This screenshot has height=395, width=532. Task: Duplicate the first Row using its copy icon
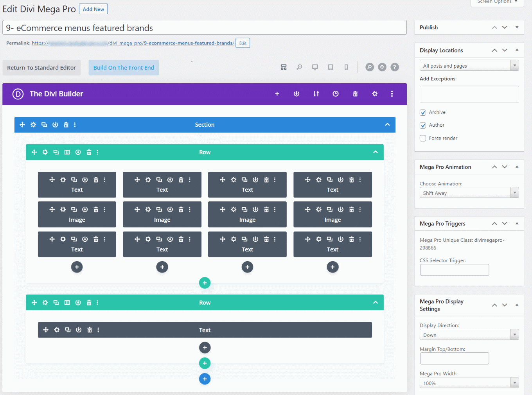pyautogui.click(x=56, y=152)
